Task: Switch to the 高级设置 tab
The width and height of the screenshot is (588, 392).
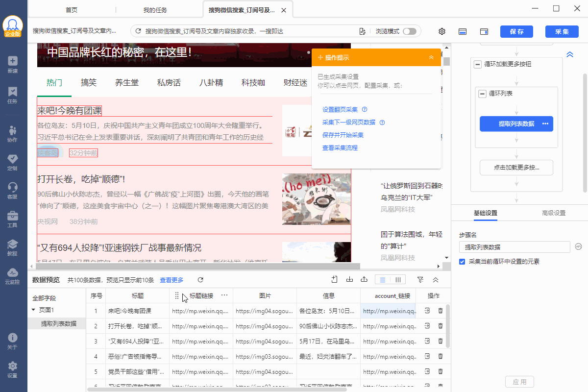Action: click(x=554, y=213)
